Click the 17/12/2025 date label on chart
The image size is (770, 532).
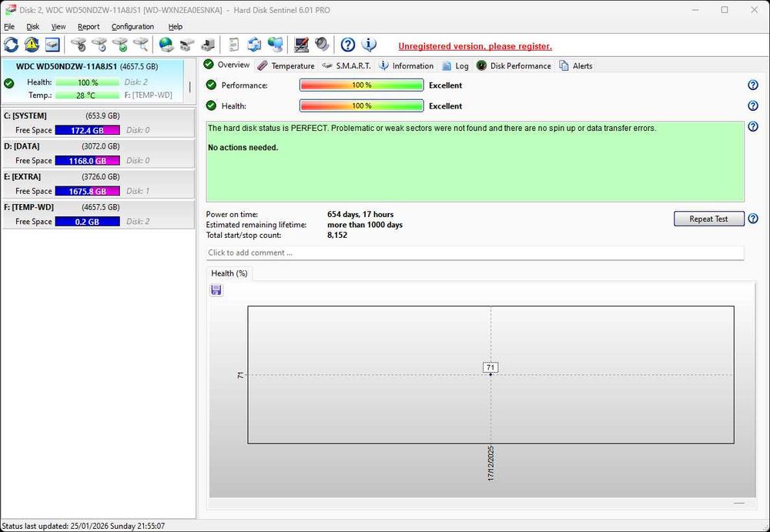click(x=491, y=463)
